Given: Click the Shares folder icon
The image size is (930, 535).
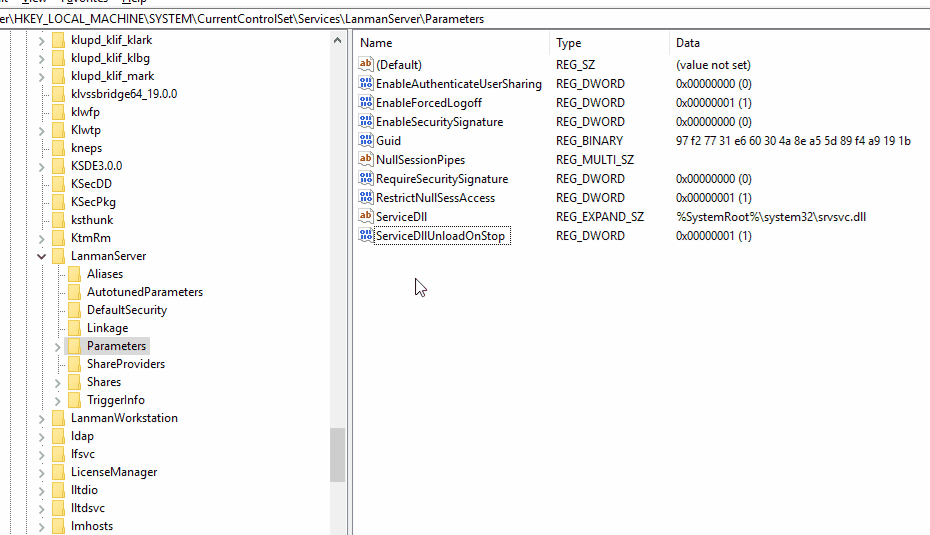Looking at the screenshot, I should click(74, 382).
